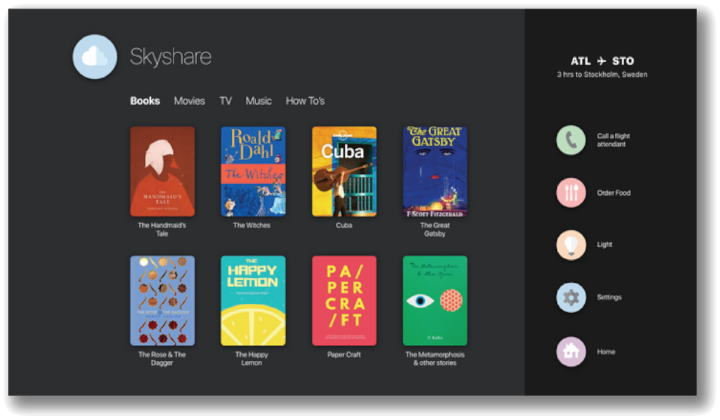Click "3 hrs to Stockholm, Sweden" text
720x420 pixels.
point(602,74)
